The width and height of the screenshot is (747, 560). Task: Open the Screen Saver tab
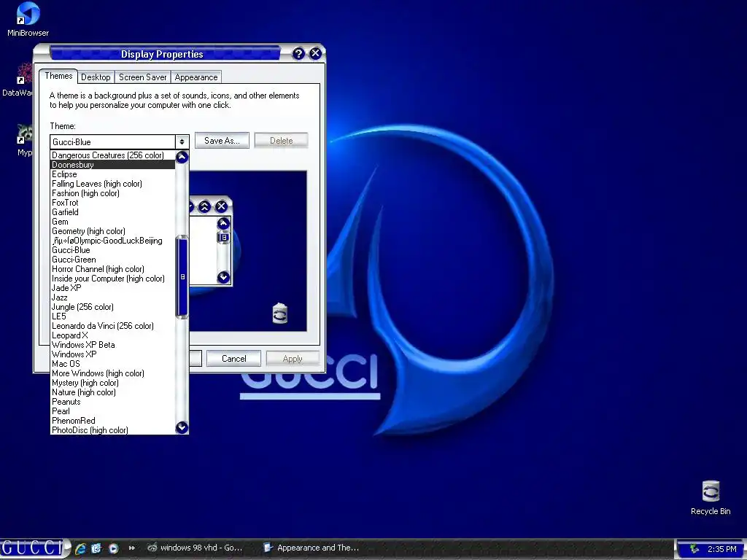[142, 77]
